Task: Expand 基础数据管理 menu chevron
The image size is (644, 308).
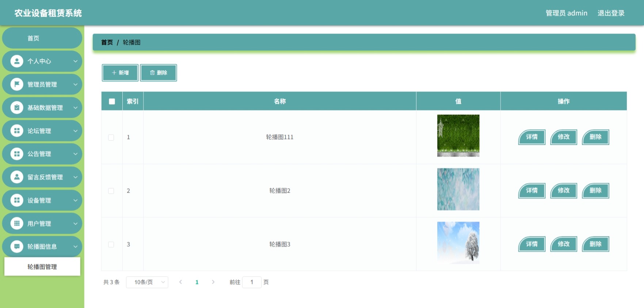Action: [75, 108]
